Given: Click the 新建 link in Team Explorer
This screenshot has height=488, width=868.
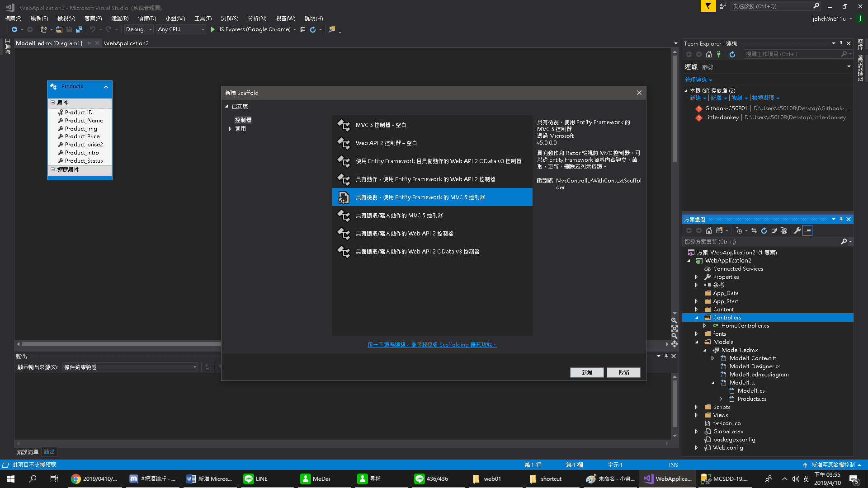Looking at the screenshot, I should [695, 98].
